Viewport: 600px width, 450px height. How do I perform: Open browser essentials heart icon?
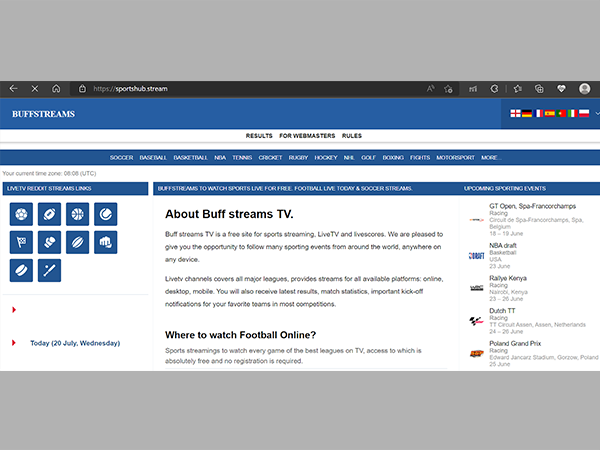(x=561, y=89)
